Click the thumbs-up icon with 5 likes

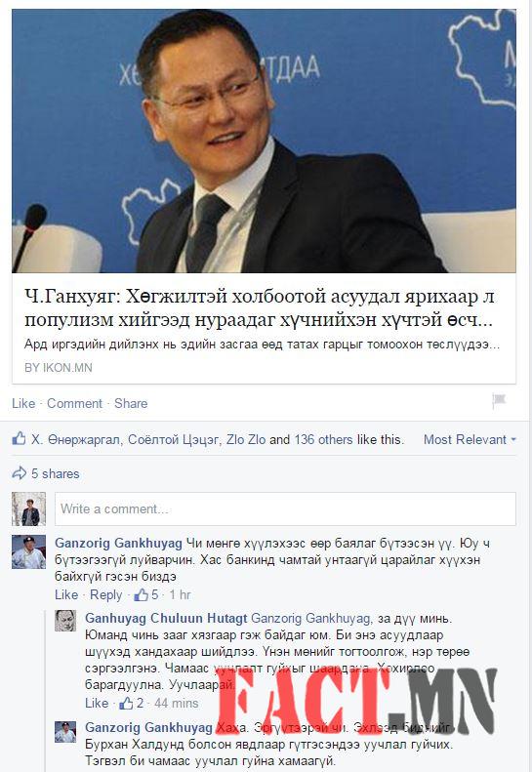[x=141, y=594]
